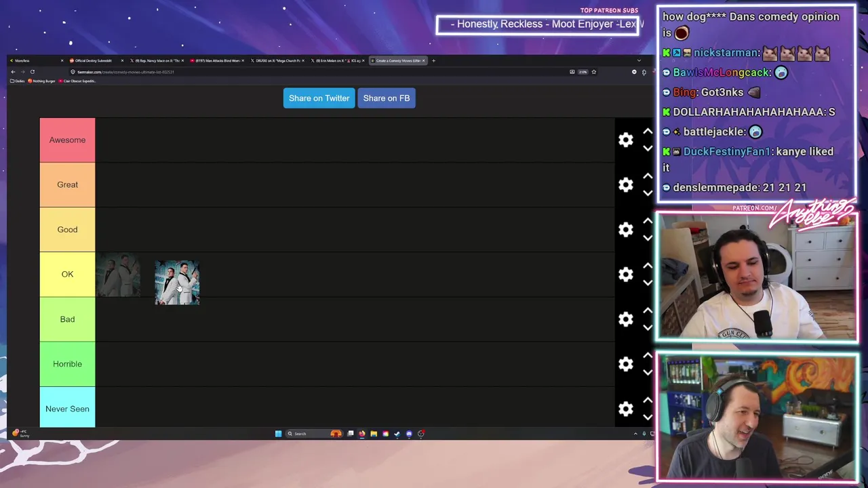
Task: Move Great tier row up
Action: (648, 176)
